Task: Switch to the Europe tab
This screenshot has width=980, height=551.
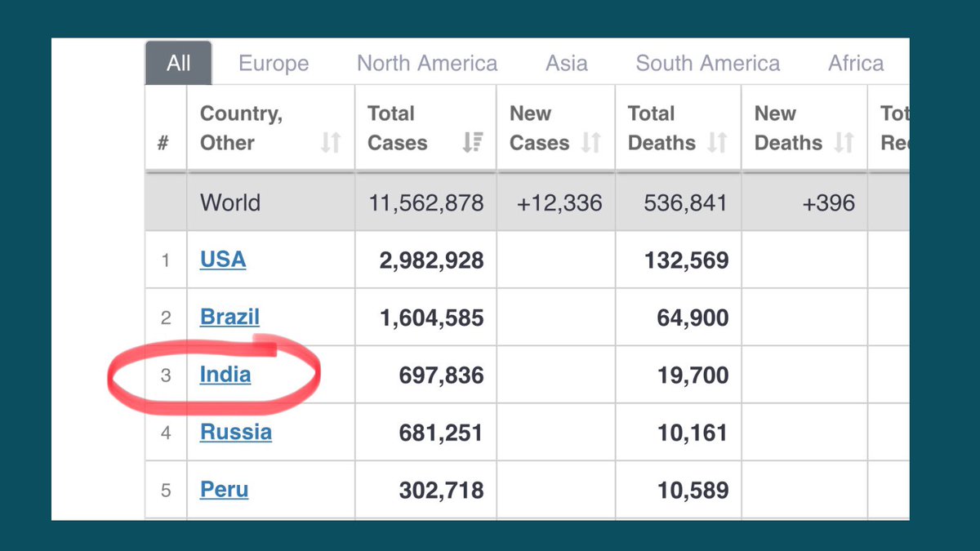Action: [x=274, y=64]
